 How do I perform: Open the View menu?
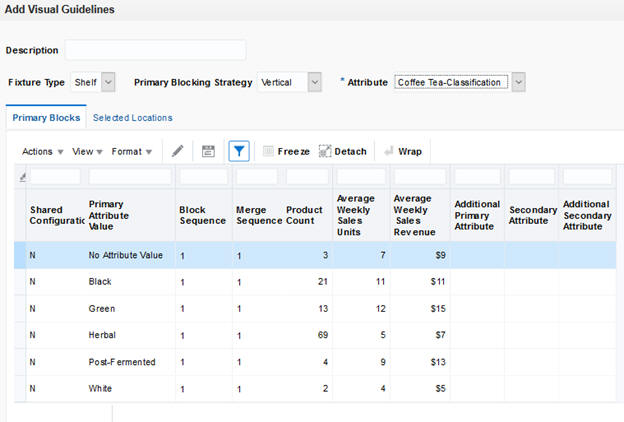click(x=87, y=152)
